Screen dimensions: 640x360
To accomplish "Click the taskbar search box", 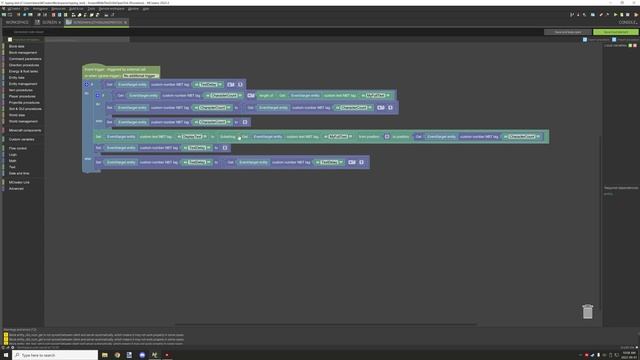I will (x=56, y=355).
